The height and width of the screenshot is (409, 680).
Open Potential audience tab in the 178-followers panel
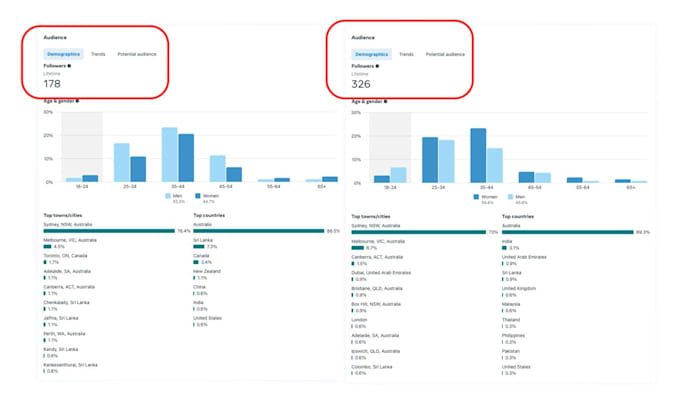coord(137,54)
